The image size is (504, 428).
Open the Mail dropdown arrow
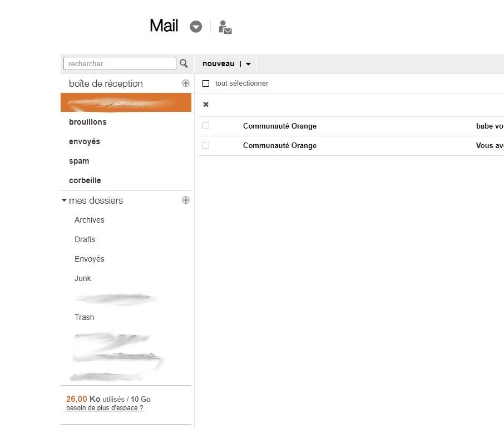tap(195, 26)
